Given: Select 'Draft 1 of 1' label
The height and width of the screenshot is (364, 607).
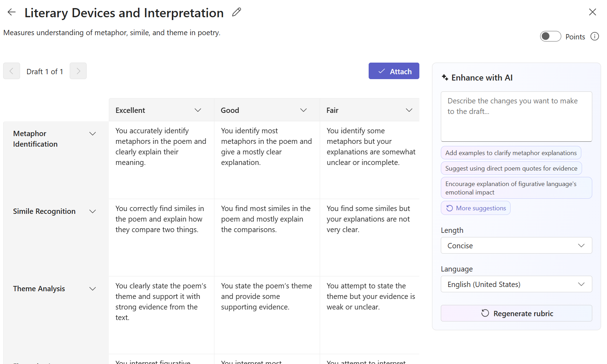Looking at the screenshot, I should 45,71.
